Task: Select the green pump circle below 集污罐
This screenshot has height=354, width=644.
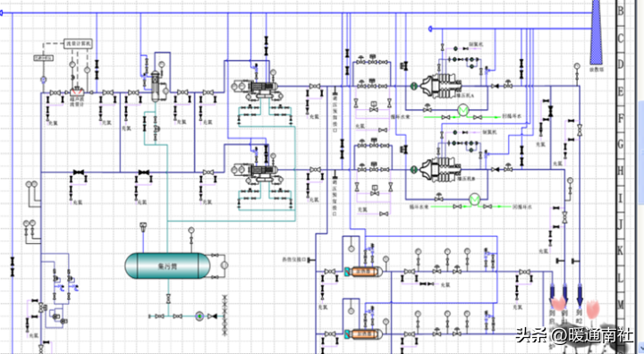Action: click(x=199, y=316)
